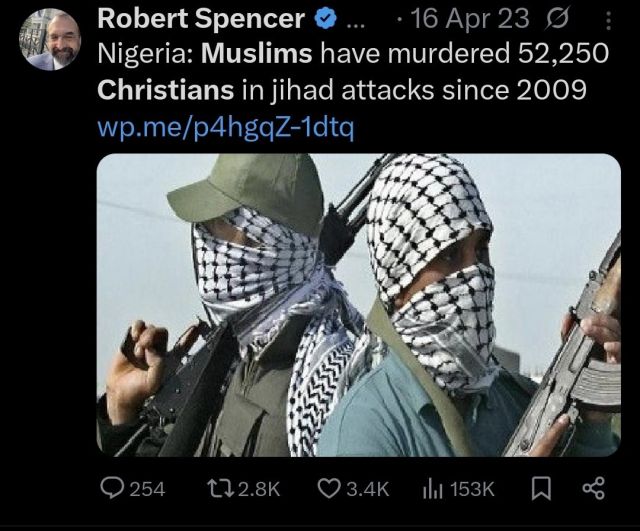The image size is (640, 531).
Task: Click the Robert Spencer display name
Action: click(x=201, y=19)
